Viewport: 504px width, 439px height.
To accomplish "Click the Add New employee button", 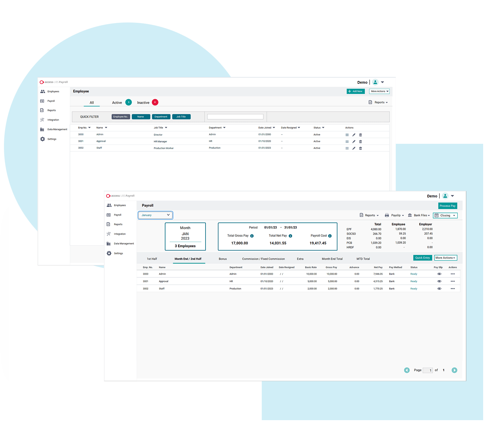I will click(356, 92).
